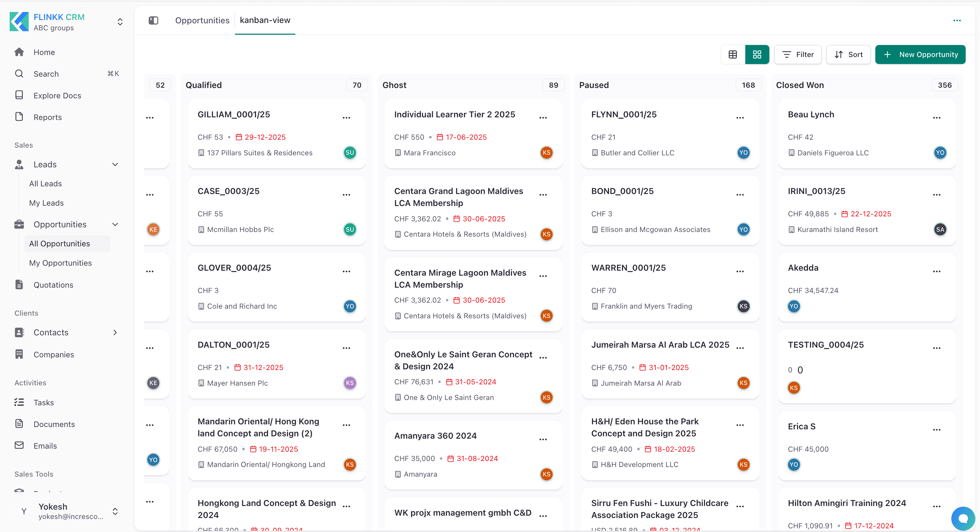
Task: Open options for Individual Learner Tier 2 2025
Action: point(543,118)
